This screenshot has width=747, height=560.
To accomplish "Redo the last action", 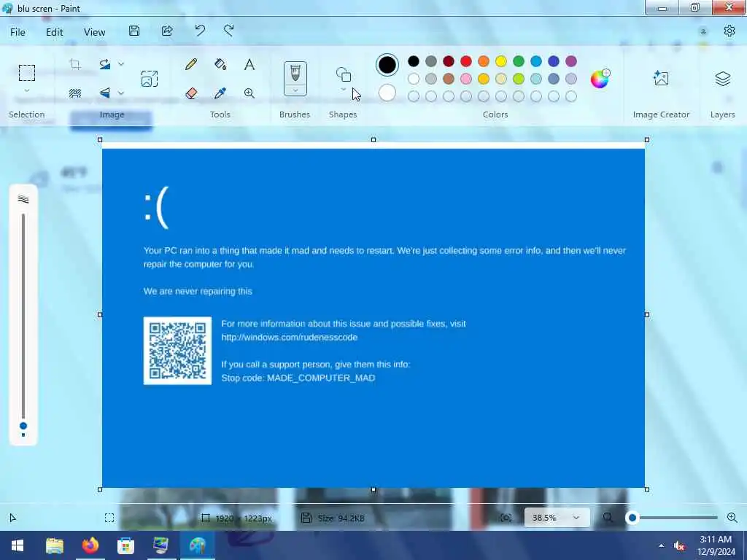I will click(x=228, y=31).
